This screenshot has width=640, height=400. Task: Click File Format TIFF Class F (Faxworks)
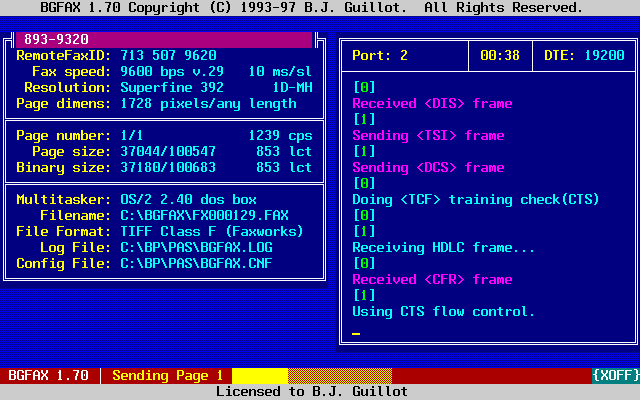[x=212, y=231]
